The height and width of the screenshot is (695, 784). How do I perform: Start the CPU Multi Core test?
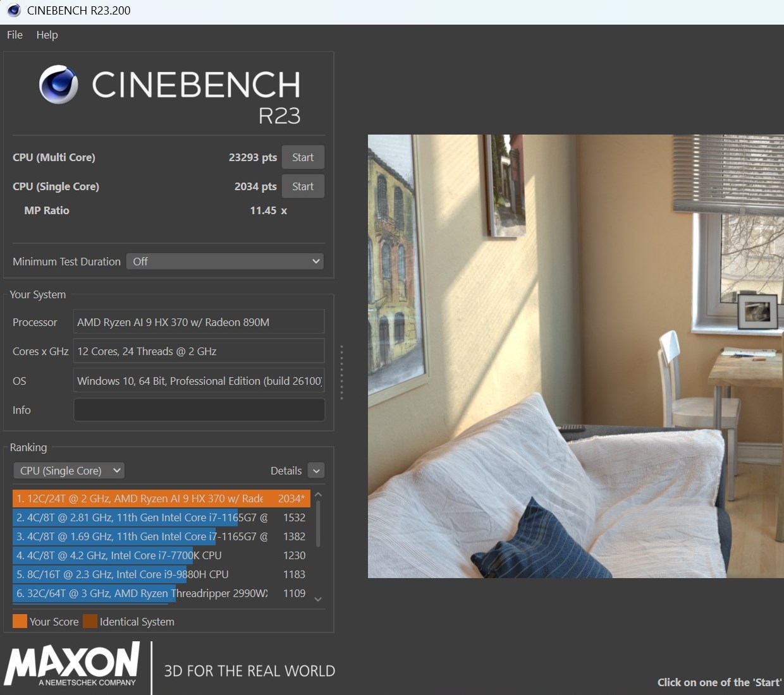303,157
